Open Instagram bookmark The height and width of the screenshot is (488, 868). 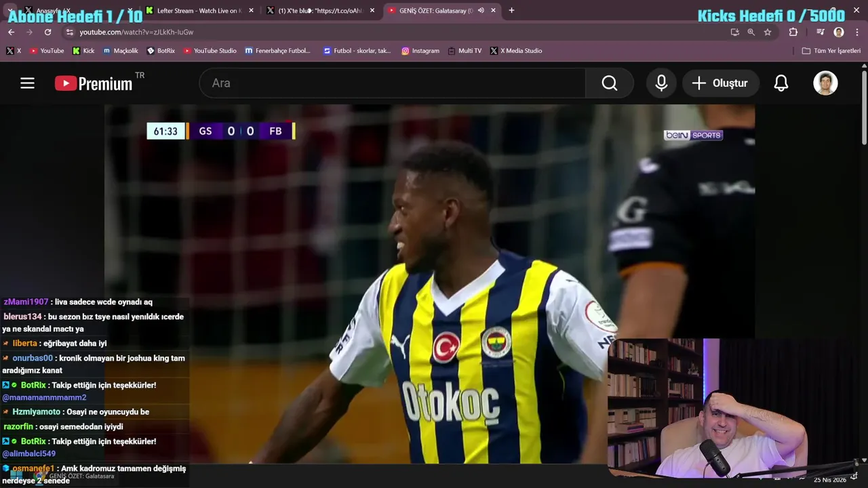pyautogui.click(x=420, y=51)
